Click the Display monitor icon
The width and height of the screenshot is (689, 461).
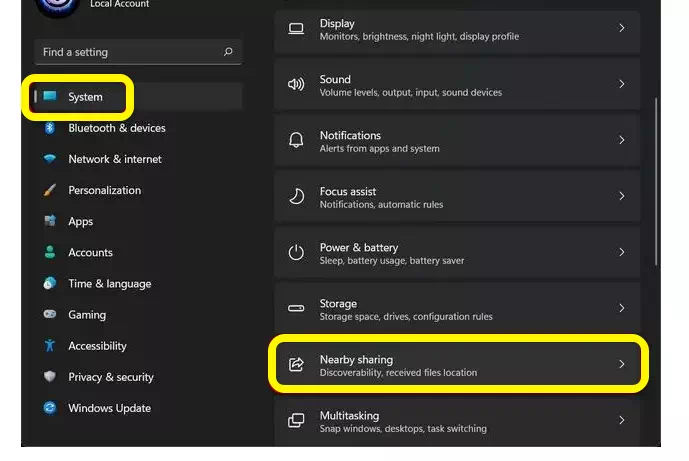coord(296,29)
